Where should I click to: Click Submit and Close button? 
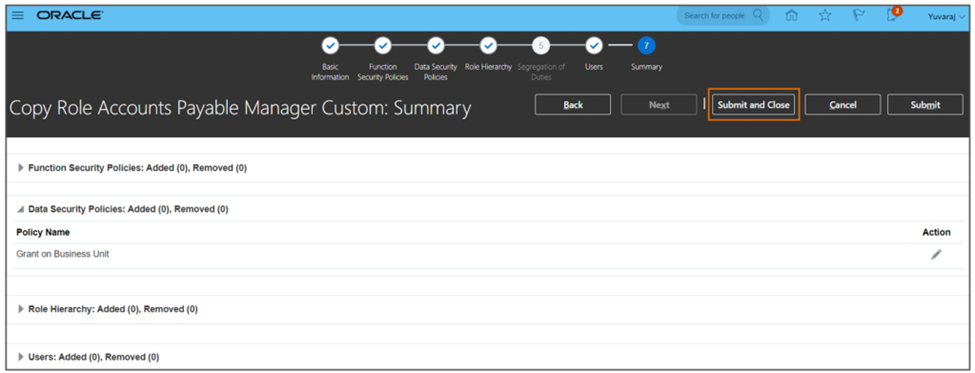point(753,105)
